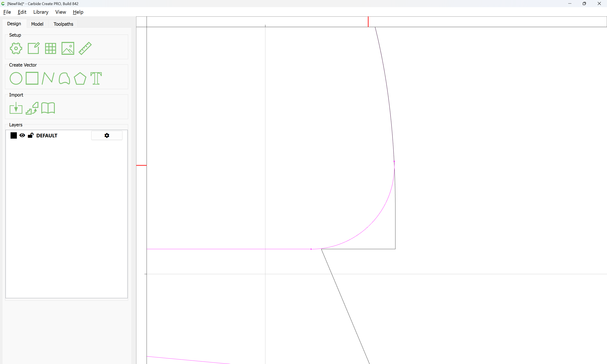Select the Measure ruler tool
Screen dimensions: 607x364
click(x=85, y=48)
